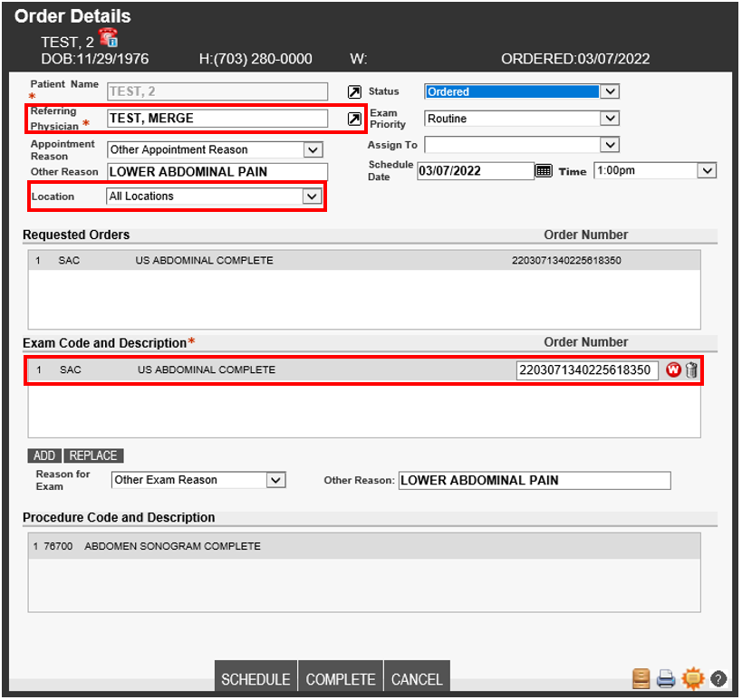Click the printer icon at bottom right
Screen dimensions: 742x700
[x=666, y=678]
